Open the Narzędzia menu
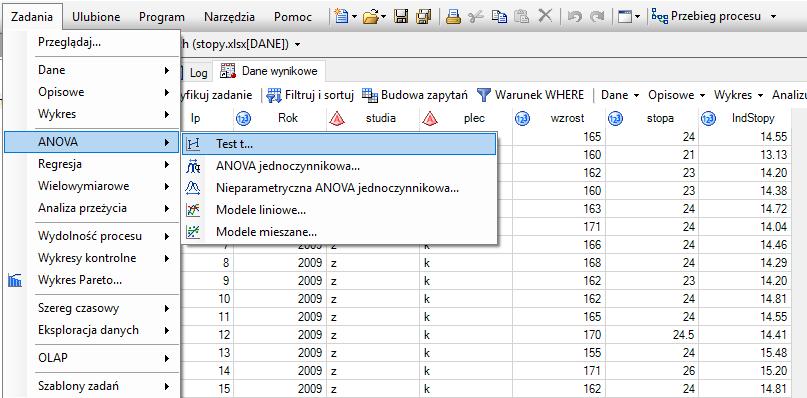Image resolution: width=807 pixels, height=398 pixels. click(229, 16)
